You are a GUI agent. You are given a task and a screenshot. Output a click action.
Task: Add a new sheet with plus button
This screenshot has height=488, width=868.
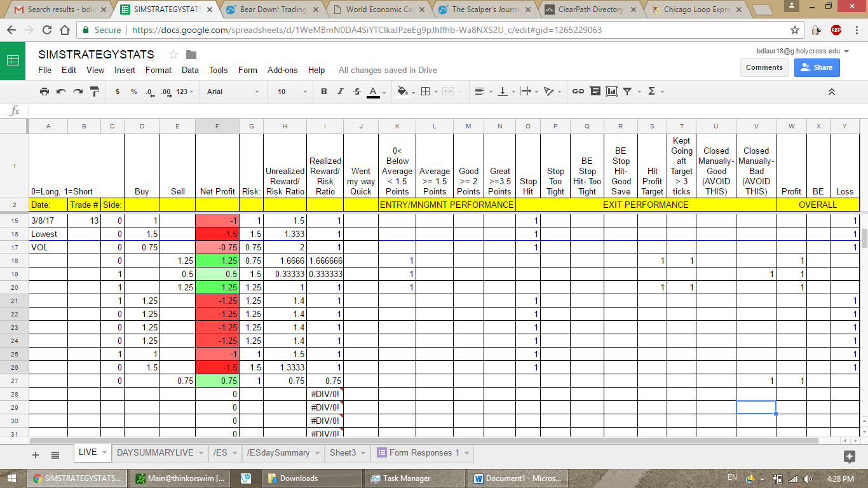36,454
